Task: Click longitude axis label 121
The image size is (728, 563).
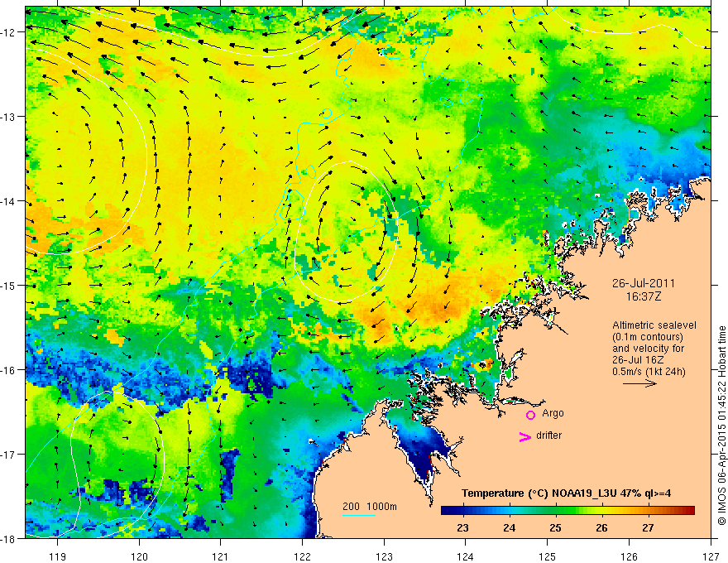Action: tap(221, 556)
